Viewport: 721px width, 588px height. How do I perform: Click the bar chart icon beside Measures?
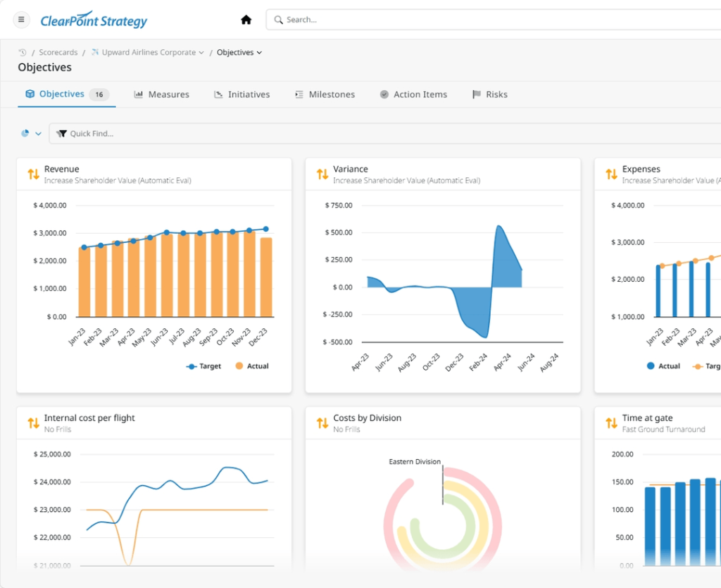(x=139, y=94)
